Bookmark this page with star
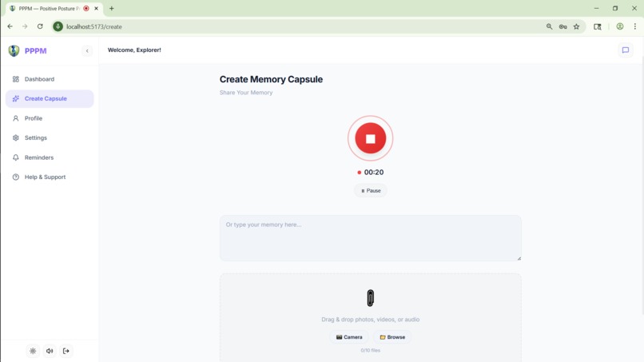 click(576, 26)
